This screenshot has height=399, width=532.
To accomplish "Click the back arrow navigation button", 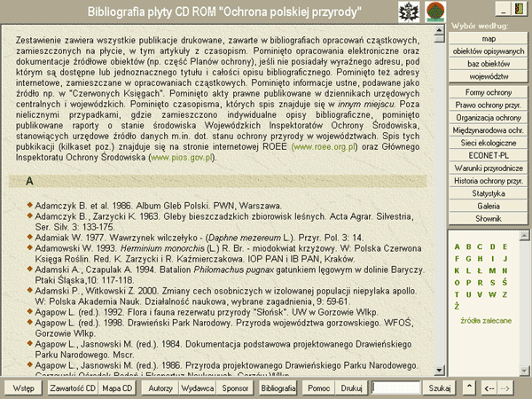I will [489, 388].
